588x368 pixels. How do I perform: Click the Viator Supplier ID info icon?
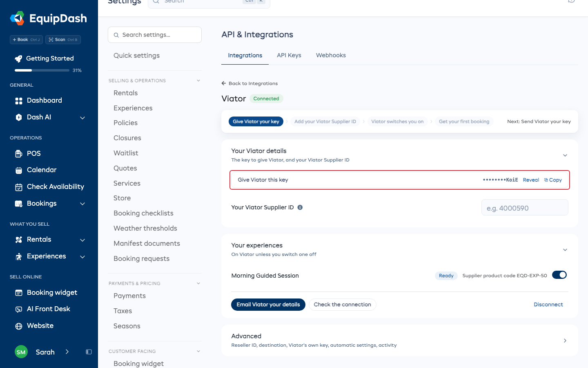[300, 207]
